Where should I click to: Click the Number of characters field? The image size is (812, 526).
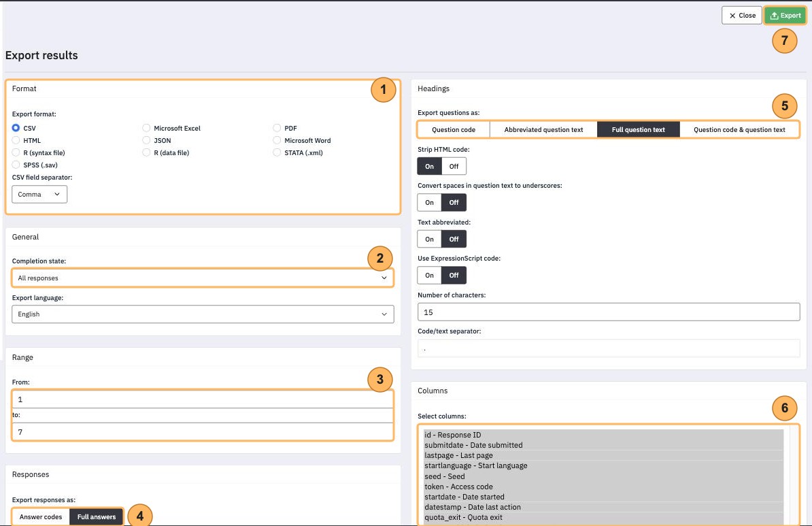(x=609, y=312)
